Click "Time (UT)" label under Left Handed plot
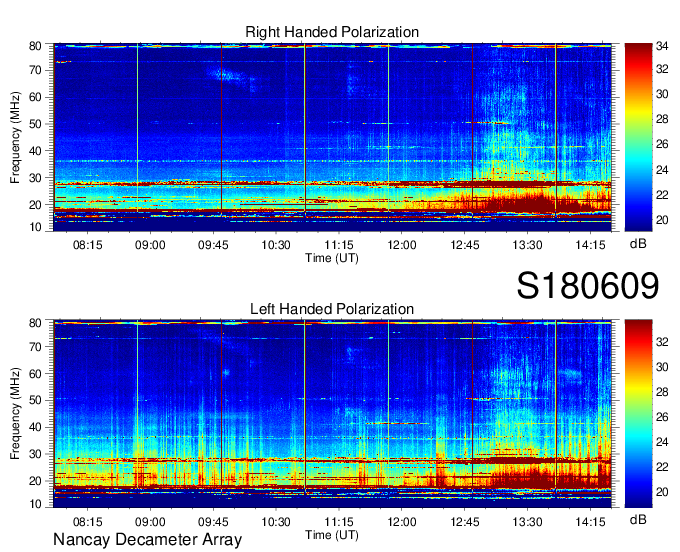680x552 pixels. (x=332, y=535)
